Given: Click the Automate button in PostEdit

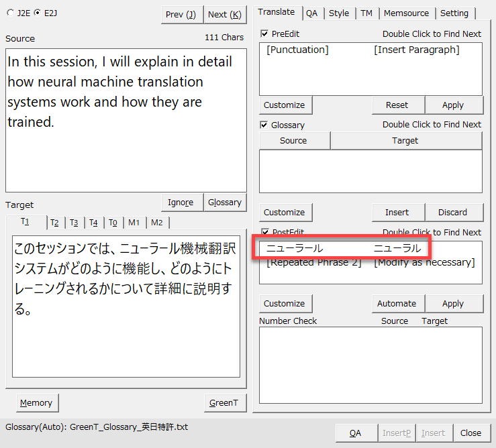Looking at the screenshot, I should [x=397, y=303].
